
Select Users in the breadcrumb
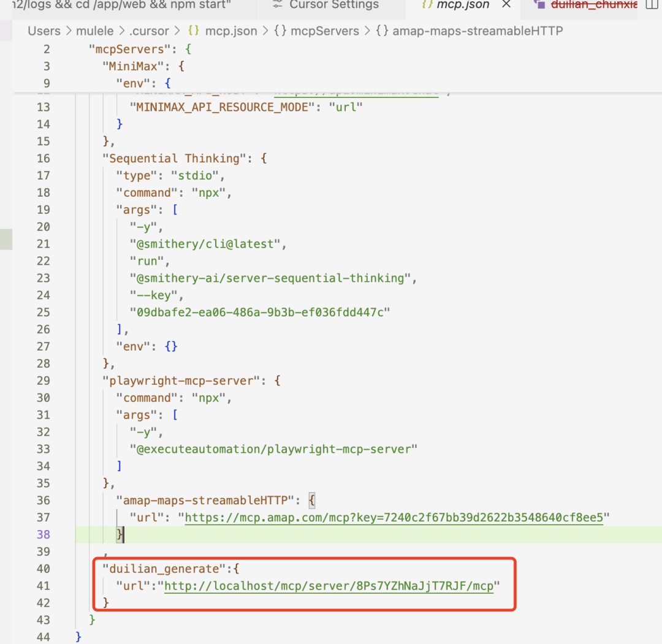tap(44, 31)
